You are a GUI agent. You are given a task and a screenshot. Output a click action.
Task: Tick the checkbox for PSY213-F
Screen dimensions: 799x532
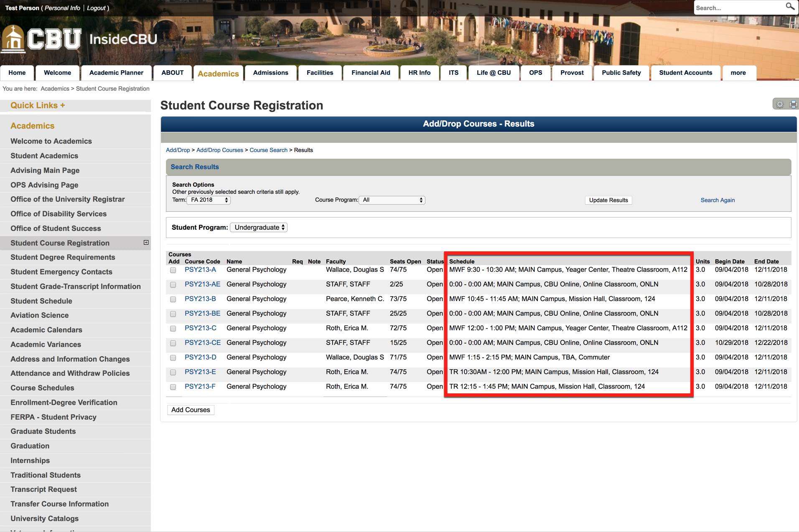173,387
